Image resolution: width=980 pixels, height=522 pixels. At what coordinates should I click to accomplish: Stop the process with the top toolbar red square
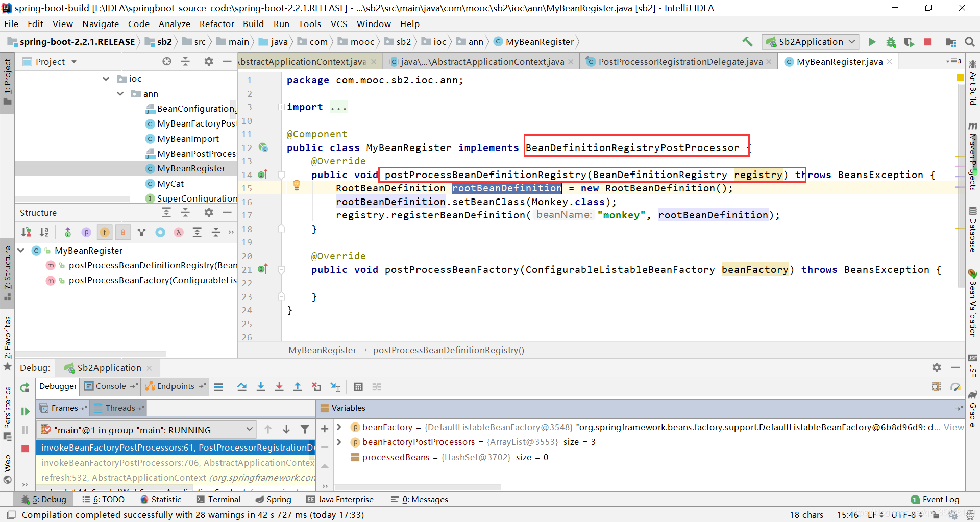pos(927,42)
